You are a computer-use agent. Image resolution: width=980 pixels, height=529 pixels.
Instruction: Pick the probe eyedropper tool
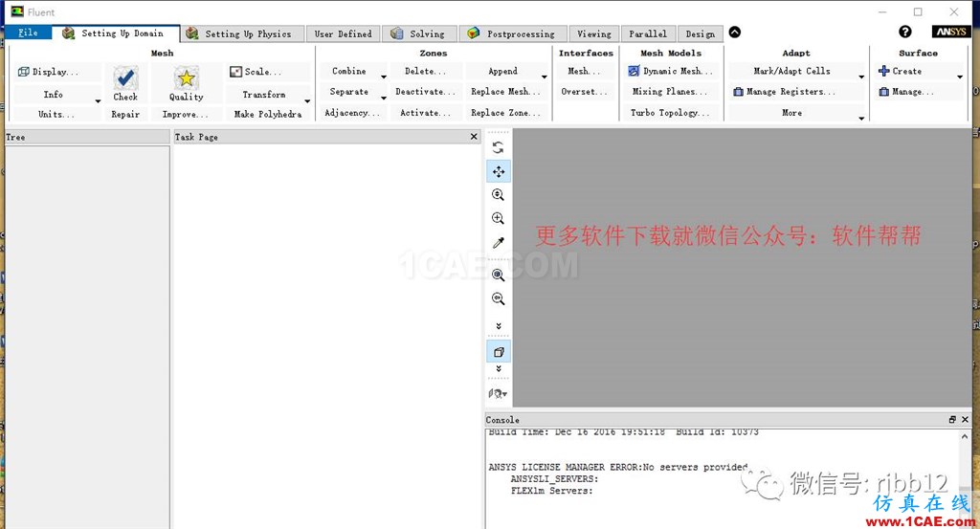[498, 243]
